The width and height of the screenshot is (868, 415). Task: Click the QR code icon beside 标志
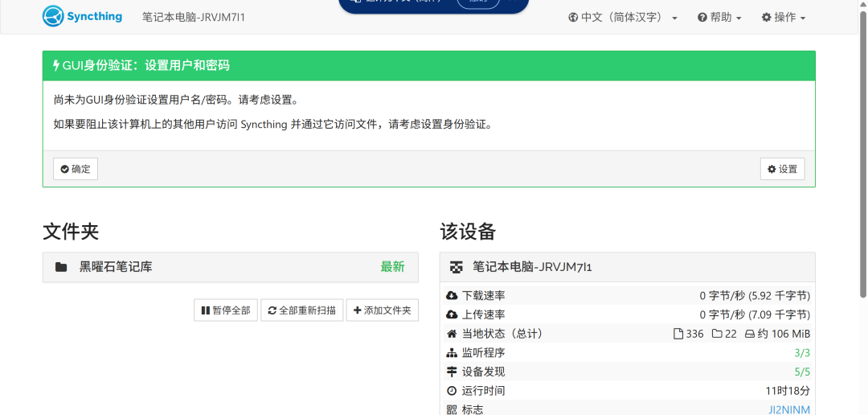(452, 410)
